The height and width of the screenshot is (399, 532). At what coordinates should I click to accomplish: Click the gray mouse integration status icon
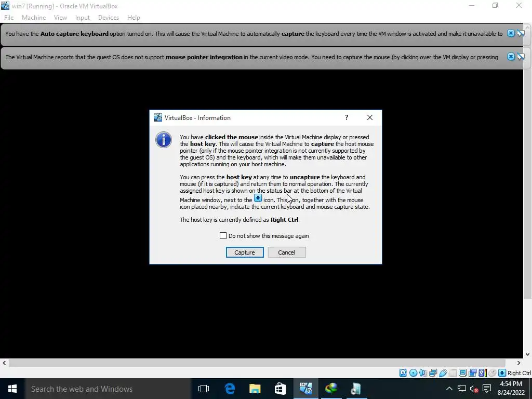click(x=493, y=373)
